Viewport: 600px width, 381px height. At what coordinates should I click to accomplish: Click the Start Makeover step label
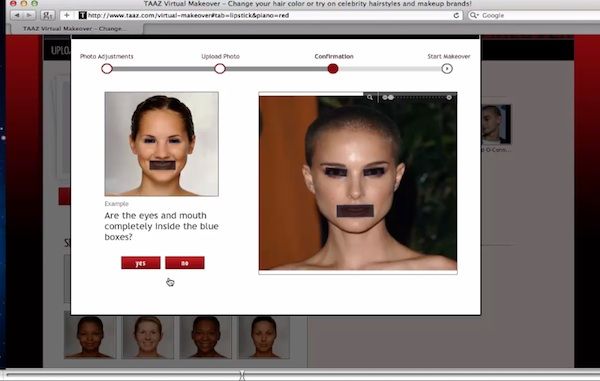pos(449,56)
